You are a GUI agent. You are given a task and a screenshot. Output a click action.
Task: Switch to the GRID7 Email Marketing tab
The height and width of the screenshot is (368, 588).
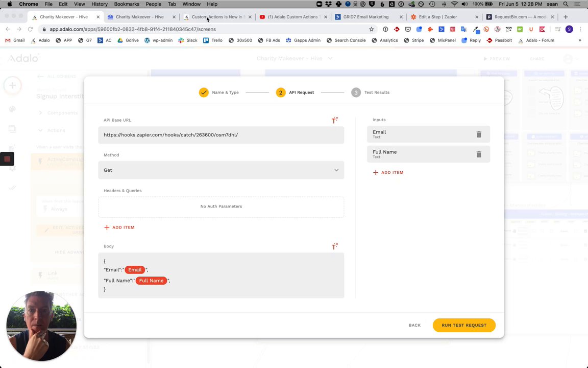[369, 17]
